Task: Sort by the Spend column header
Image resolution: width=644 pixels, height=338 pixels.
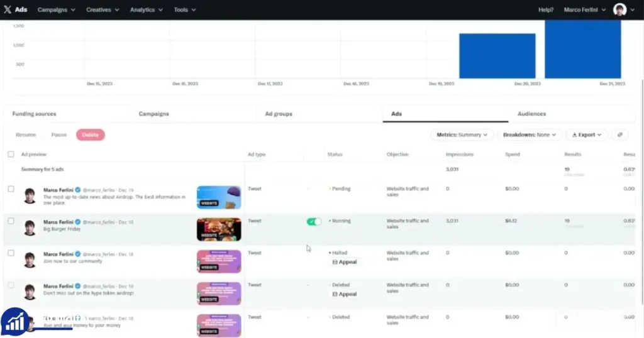Action: [x=512, y=154]
